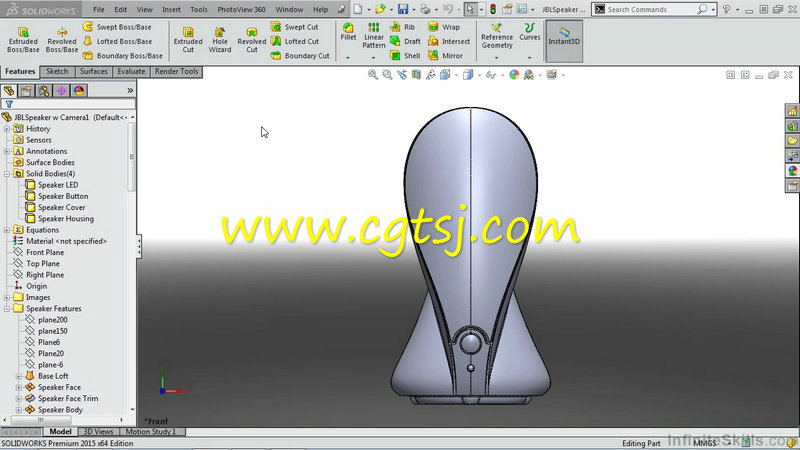Select the Swept Cut command
The image size is (800, 450).
click(x=294, y=27)
